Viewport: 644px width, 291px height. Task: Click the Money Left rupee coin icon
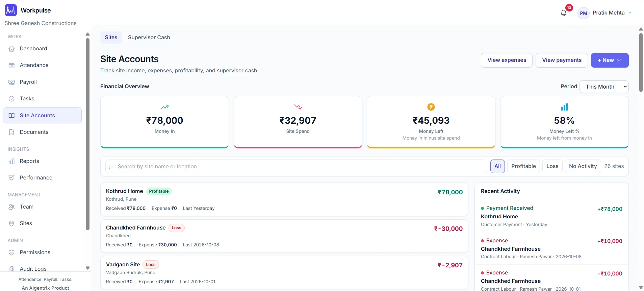(431, 107)
